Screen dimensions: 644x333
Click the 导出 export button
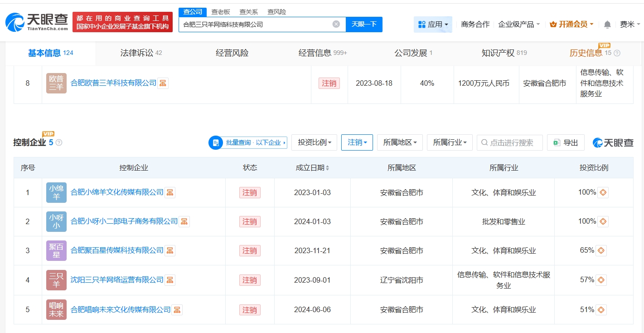tap(566, 142)
